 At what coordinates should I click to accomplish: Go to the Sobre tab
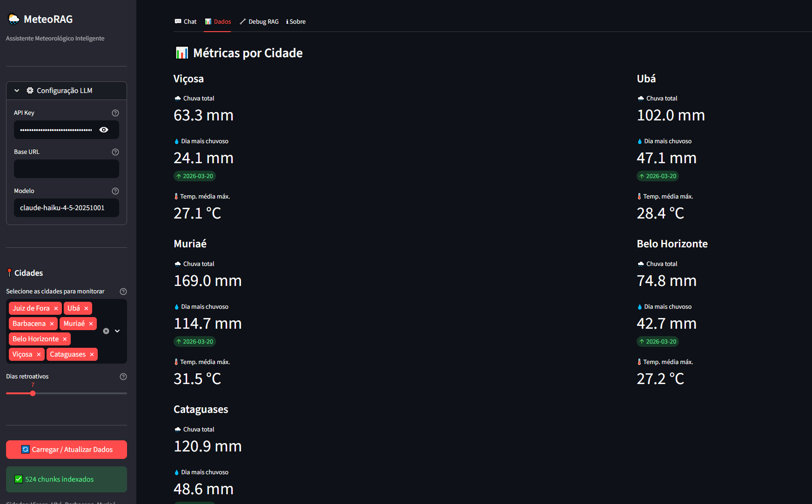coord(296,21)
